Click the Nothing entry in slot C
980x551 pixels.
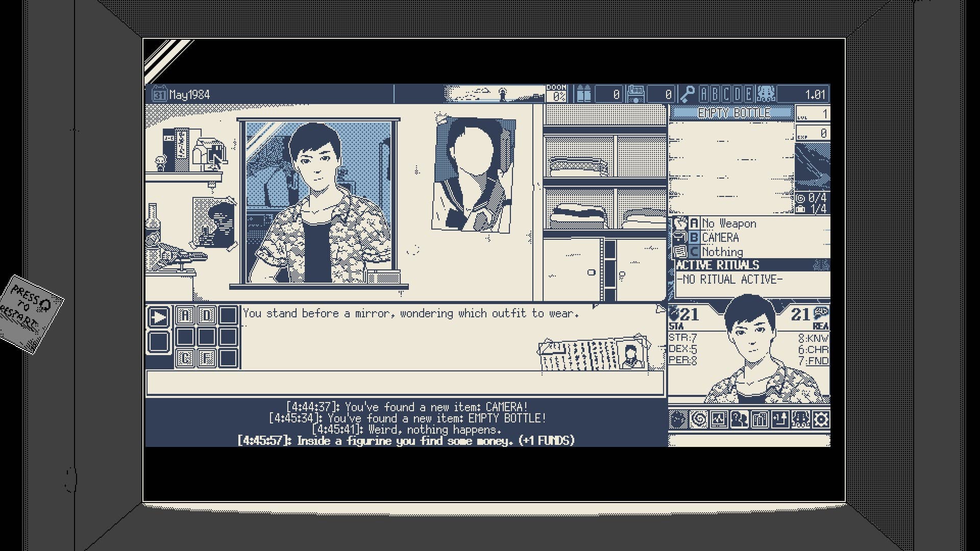tap(722, 252)
